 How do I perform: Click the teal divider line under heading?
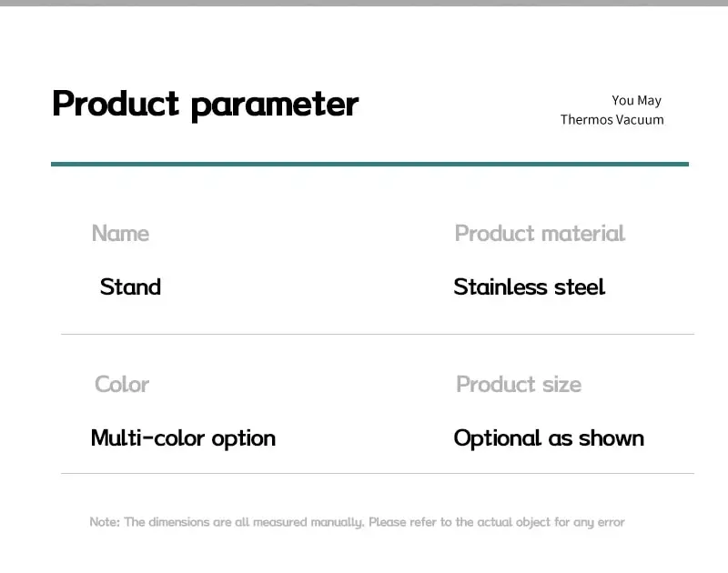click(369, 164)
